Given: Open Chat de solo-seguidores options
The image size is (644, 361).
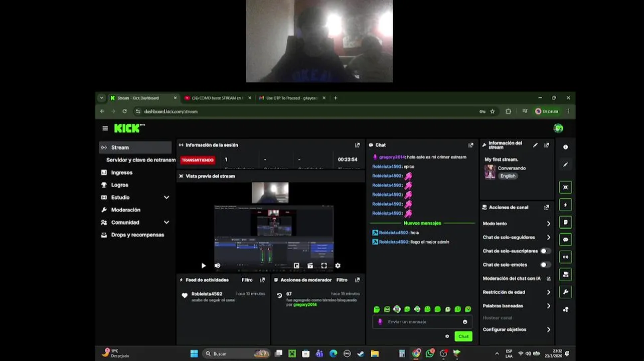Looking at the screenshot, I should [x=517, y=237].
